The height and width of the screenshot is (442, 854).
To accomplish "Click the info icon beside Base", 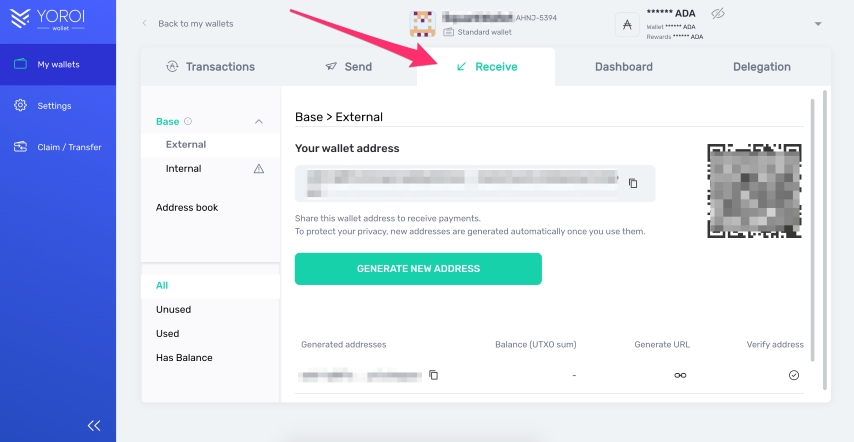I will click(x=188, y=121).
